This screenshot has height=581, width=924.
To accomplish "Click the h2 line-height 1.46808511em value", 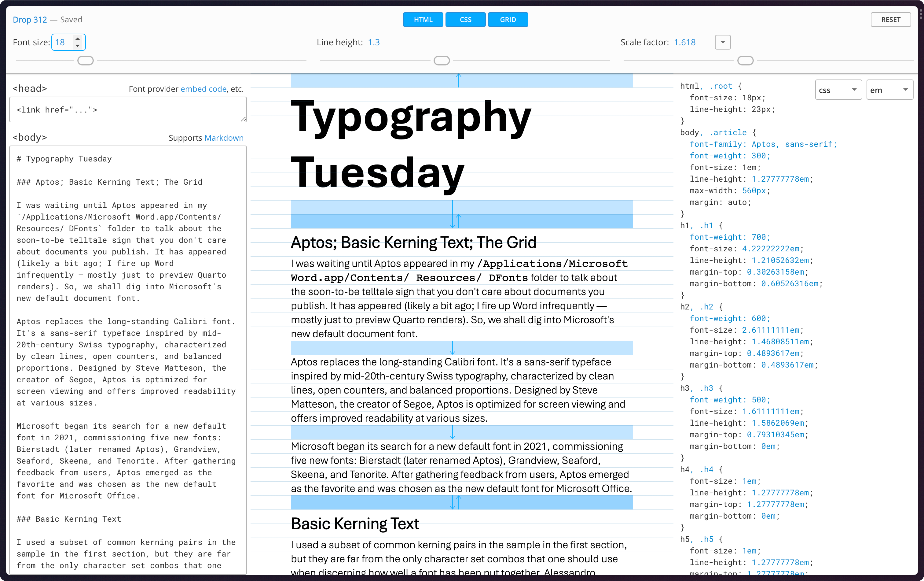I will (780, 341).
